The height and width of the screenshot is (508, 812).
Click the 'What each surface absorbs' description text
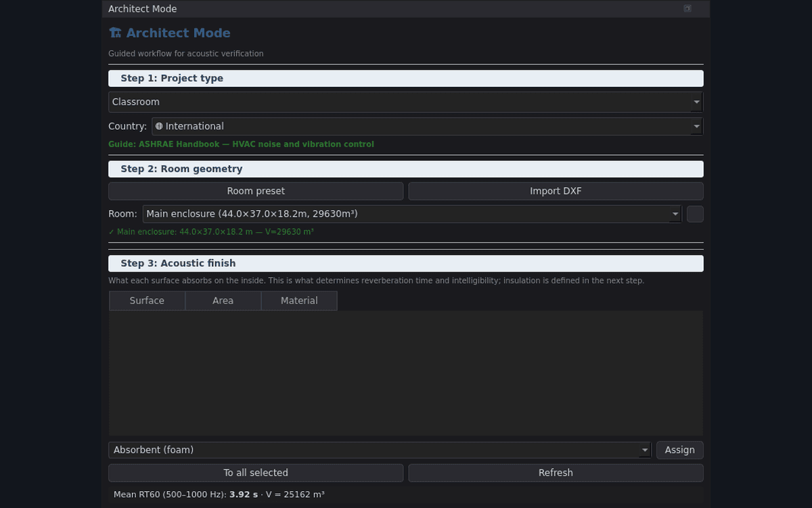click(x=376, y=280)
